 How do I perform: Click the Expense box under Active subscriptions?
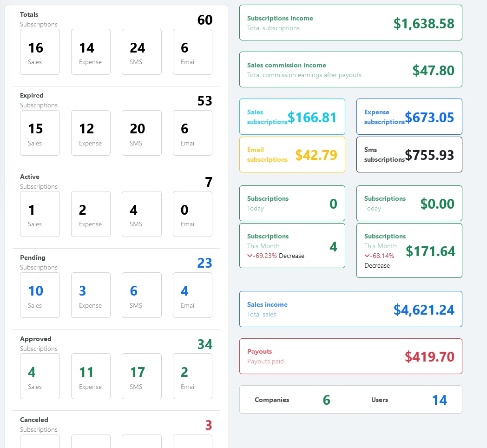point(91,214)
